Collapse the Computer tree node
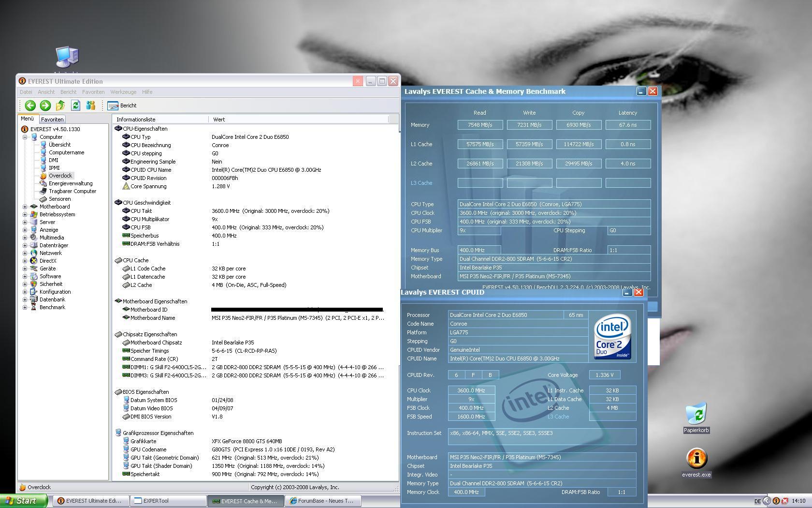812x508 pixels. pos(25,137)
